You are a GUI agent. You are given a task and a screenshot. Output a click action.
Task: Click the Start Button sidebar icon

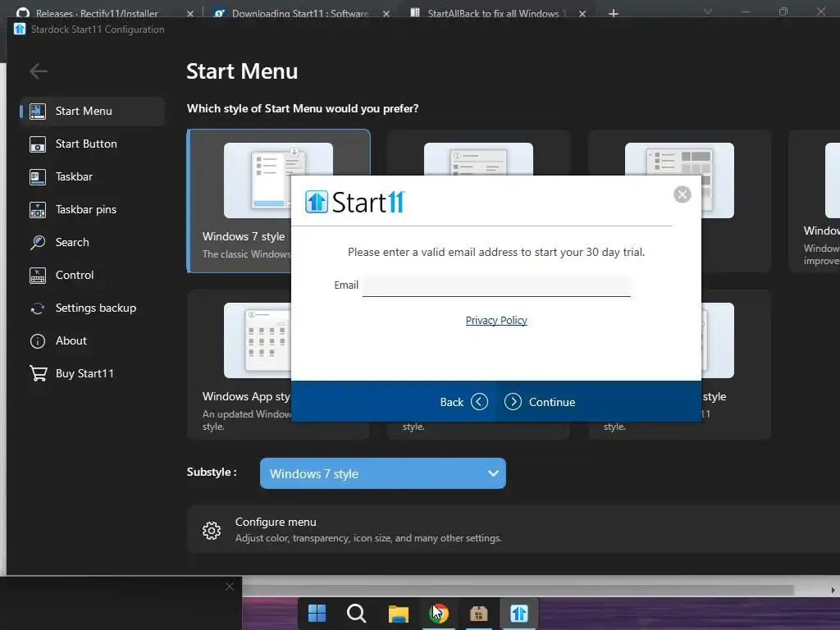(38, 144)
